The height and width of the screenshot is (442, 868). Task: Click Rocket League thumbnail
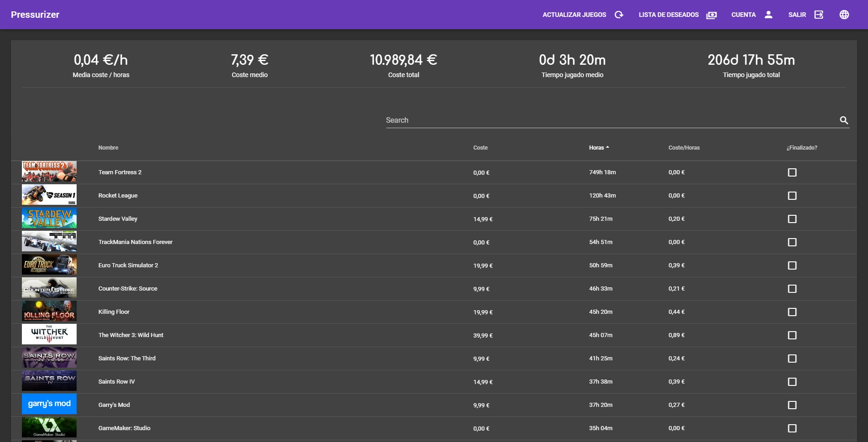pyautogui.click(x=49, y=195)
